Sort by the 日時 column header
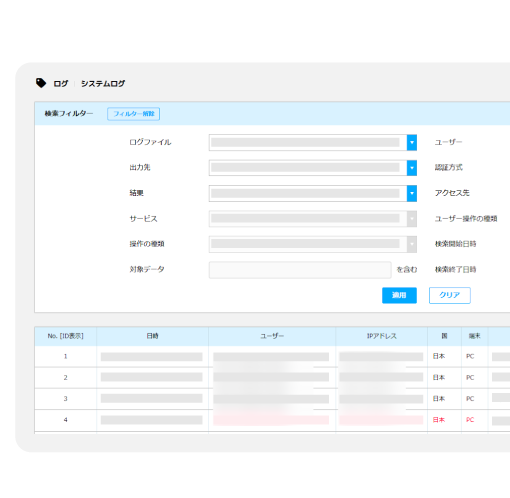The height and width of the screenshot is (498, 510). point(153,336)
